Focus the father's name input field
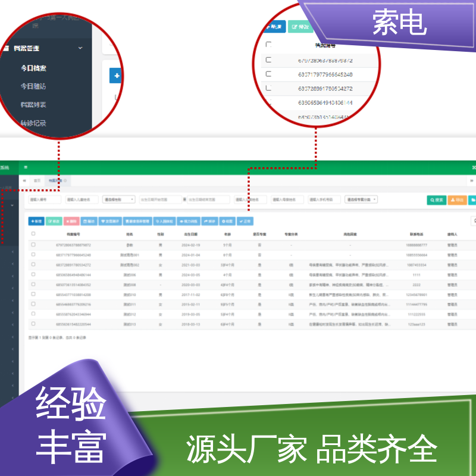The image size is (476, 476). click(250, 199)
